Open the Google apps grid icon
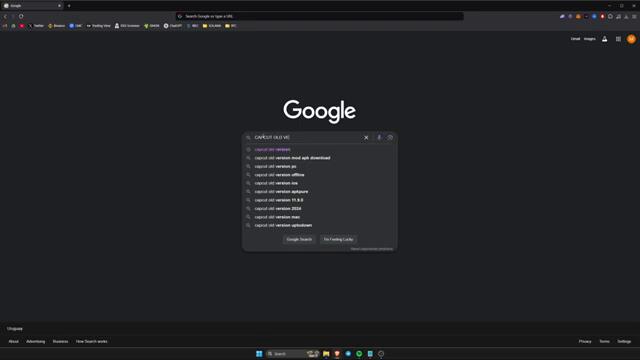This screenshot has height=360, width=640. click(x=618, y=39)
